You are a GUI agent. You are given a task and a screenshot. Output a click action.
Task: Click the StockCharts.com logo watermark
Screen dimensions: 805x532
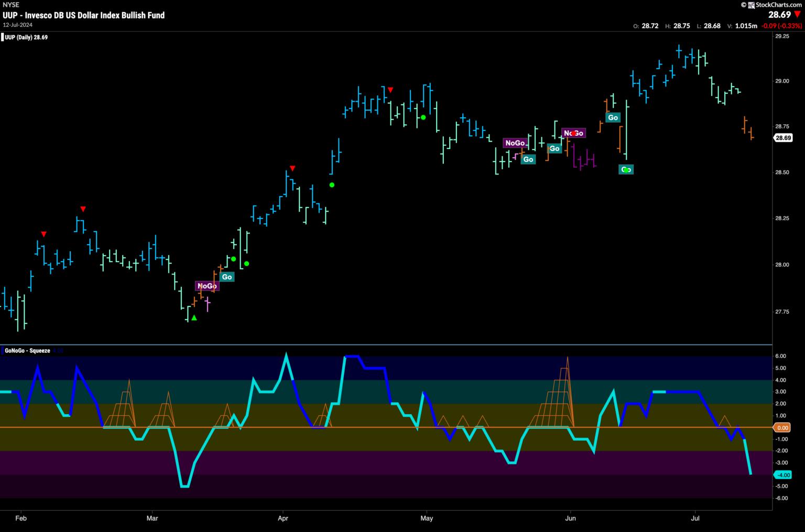(774, 5)
